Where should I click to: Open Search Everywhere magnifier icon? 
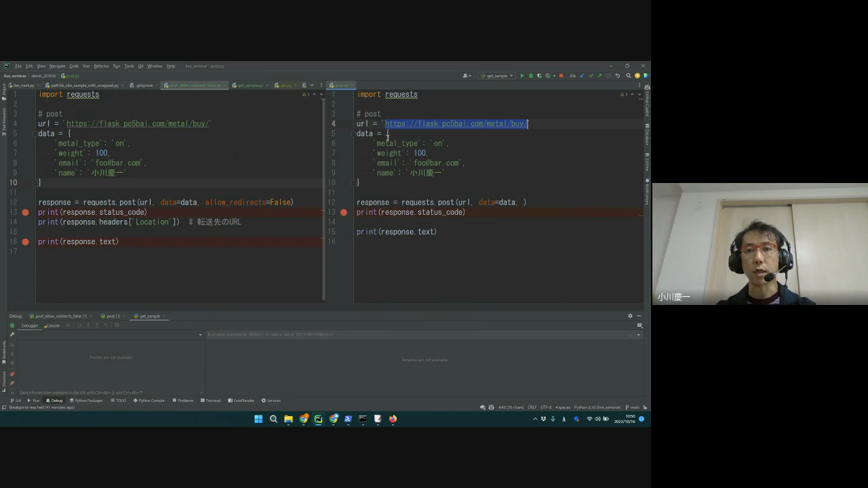pyautogui.click(x=629, y=76)
